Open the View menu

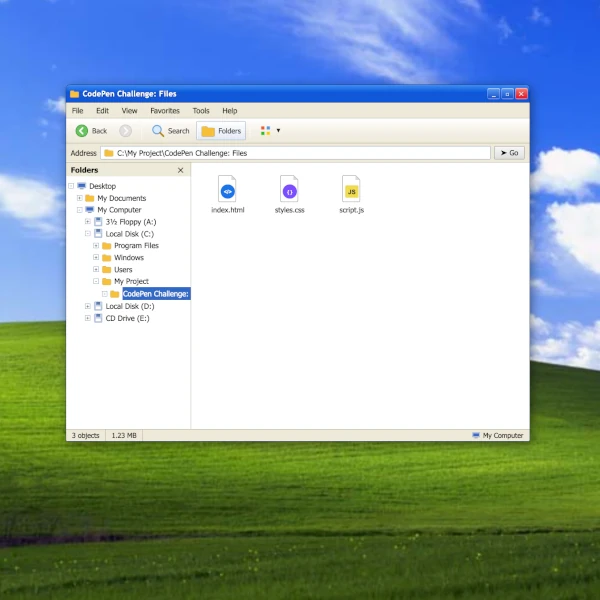coord(129,111)
